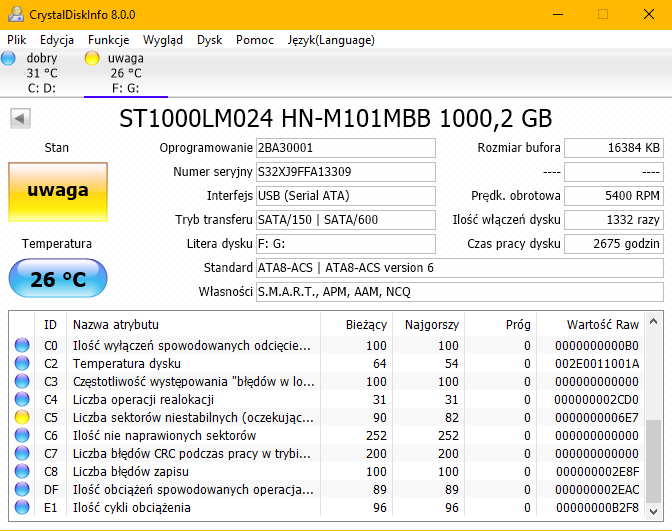Select the 'Liczba operacji realokacji' row
Viewport: 672px width, 531px height.
327,399
